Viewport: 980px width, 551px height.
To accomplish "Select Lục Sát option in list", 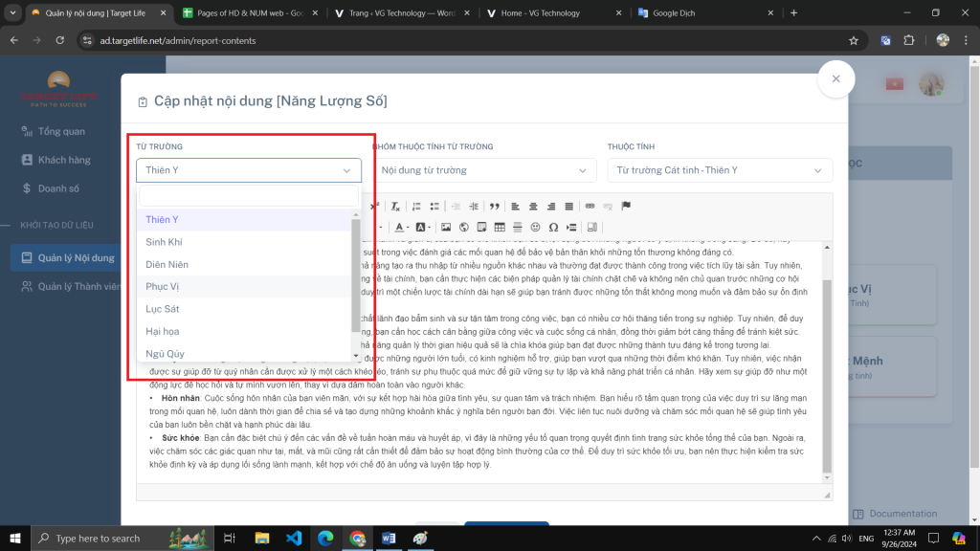I will point(244,309).
